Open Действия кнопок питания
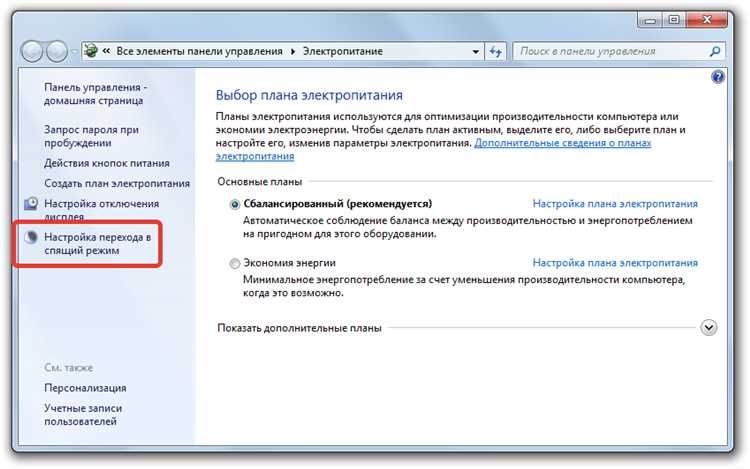The height and width of the screenshot is (469, 750). [x=107, y=163]
